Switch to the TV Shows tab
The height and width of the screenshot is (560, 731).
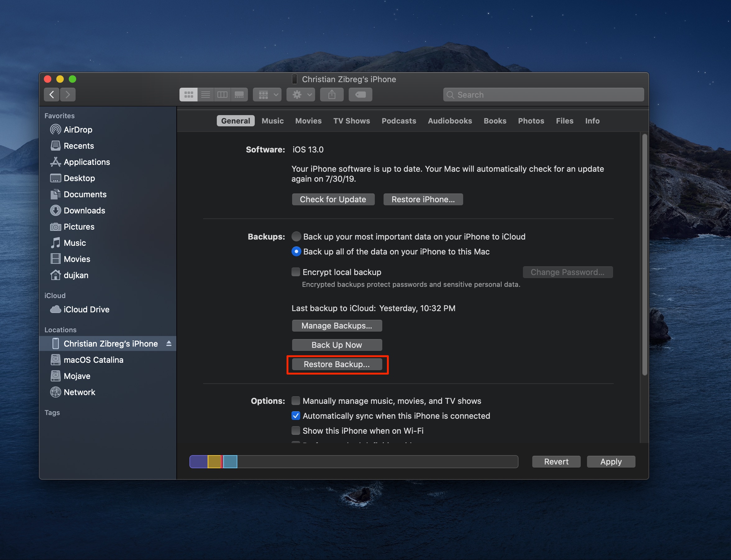tap(352, 121)
